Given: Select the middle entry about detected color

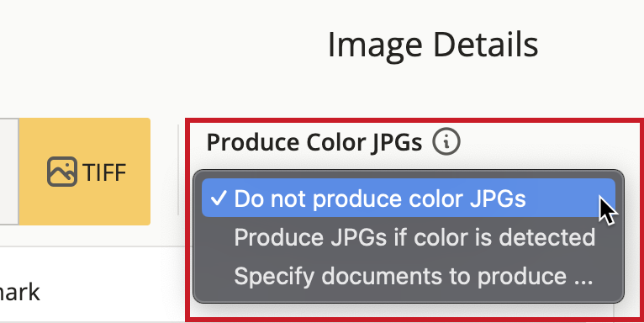Looking at the screenshot, I should 409,237.
